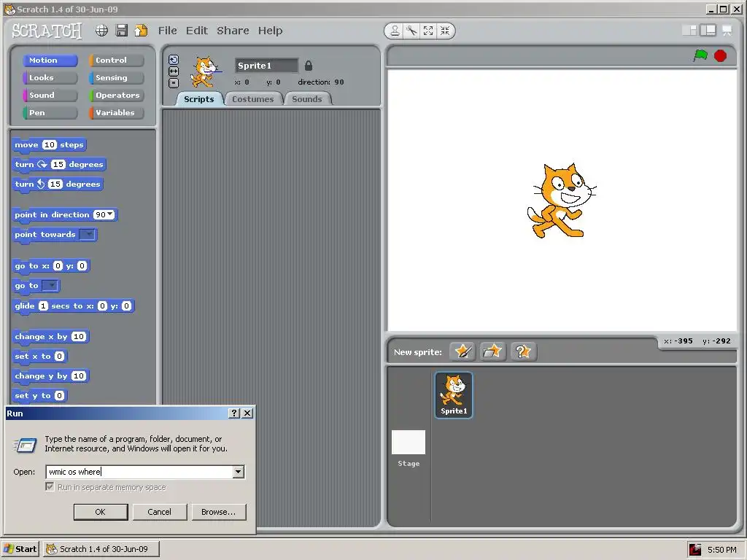Set rotation style to can rotate
The image size is (747, 560).
coord(174,60)
